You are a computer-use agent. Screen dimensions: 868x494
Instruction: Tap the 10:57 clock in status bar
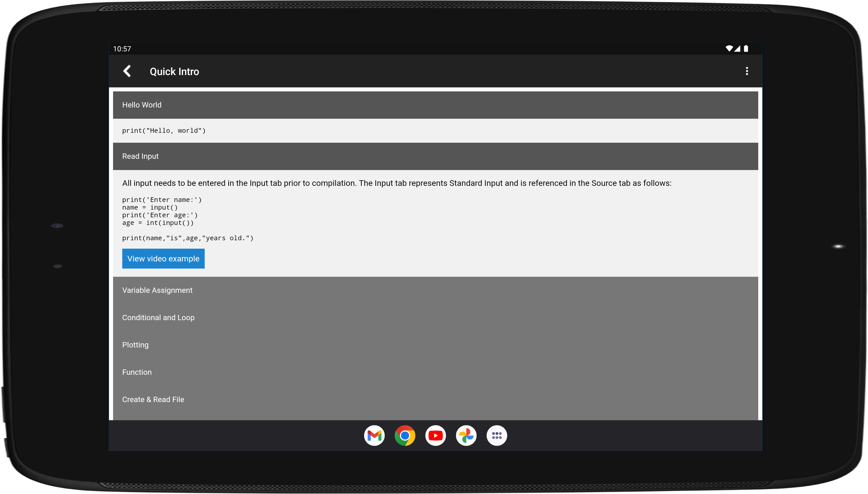click(x=122, y=49)
